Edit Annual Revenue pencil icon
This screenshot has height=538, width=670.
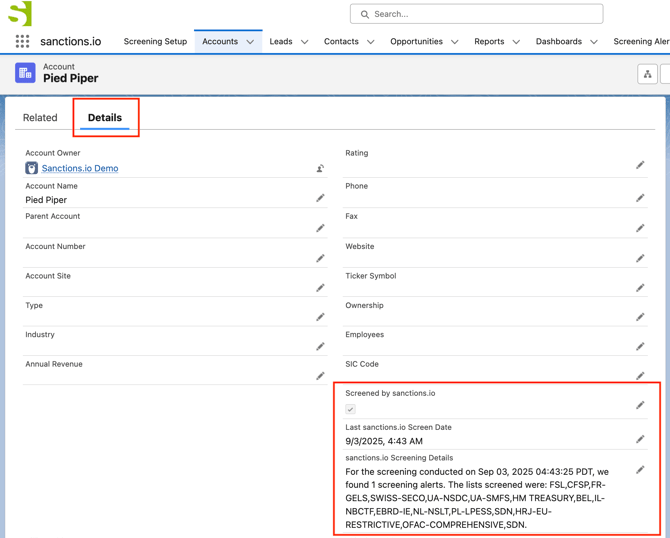[x=320, y=376]
